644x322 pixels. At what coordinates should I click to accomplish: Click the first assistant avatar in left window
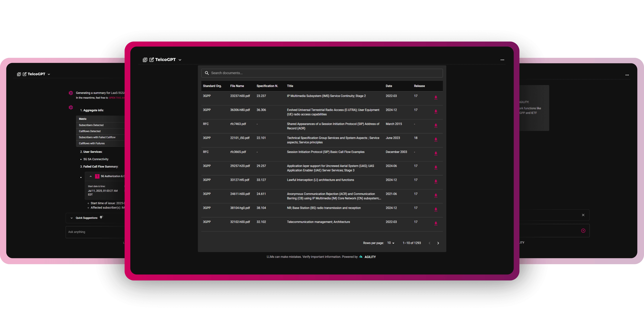point(71,93)
